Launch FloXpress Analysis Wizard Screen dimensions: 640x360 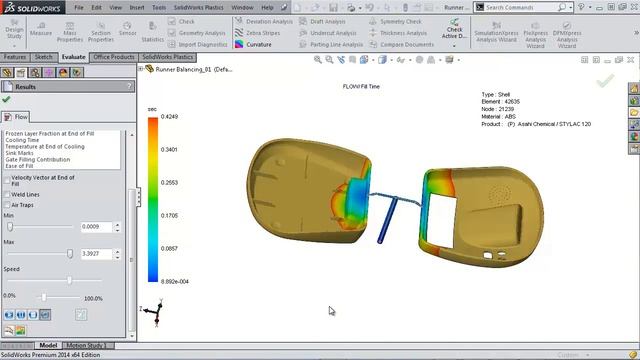click(536, 36)
